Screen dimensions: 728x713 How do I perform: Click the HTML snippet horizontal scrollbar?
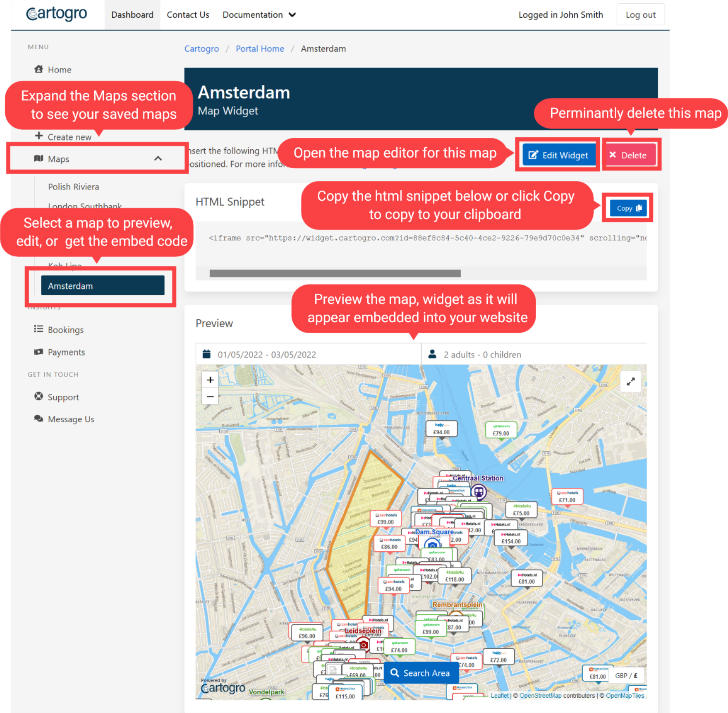[x=335, y=273]
